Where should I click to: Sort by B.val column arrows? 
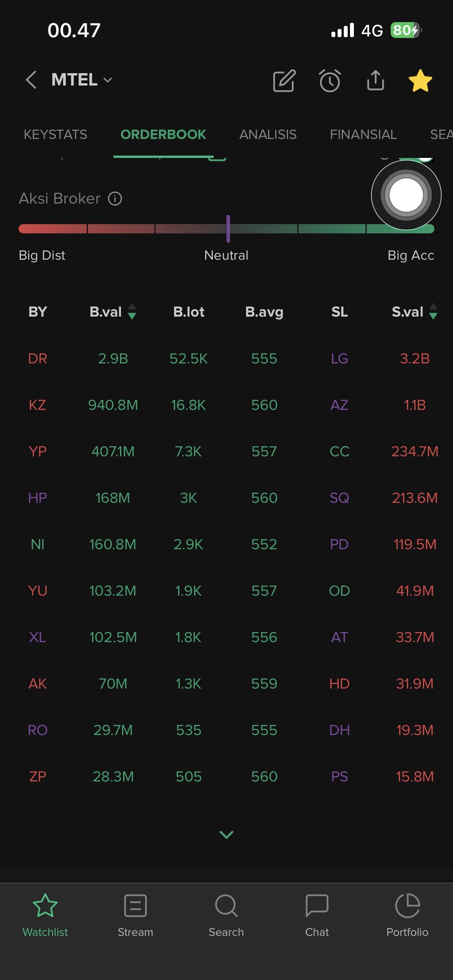pos(132,312)
